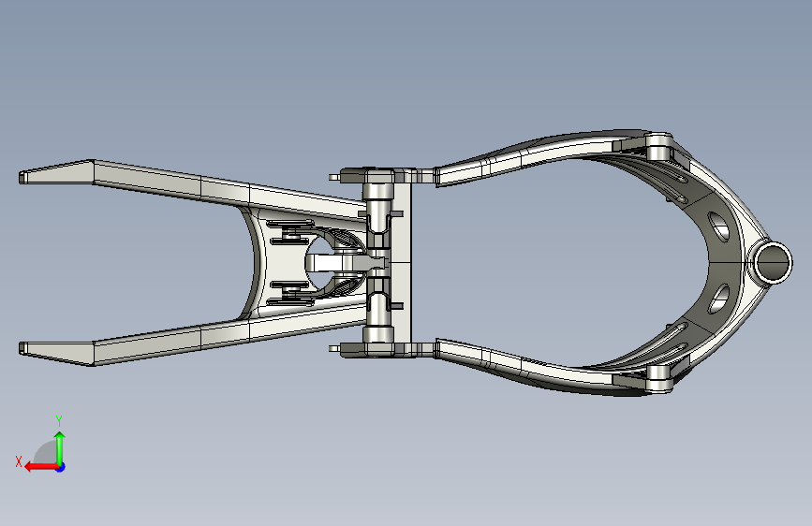Click the red X axis arrow of the triad
Viewport: 812px width, 526px height.
coord(41,467)
